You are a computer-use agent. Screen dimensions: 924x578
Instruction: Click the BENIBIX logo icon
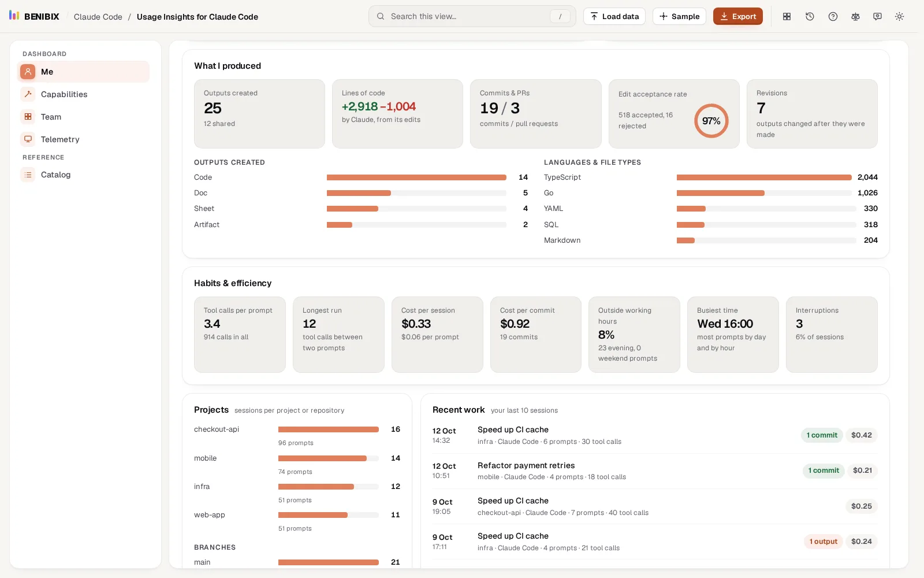[14, 16]
